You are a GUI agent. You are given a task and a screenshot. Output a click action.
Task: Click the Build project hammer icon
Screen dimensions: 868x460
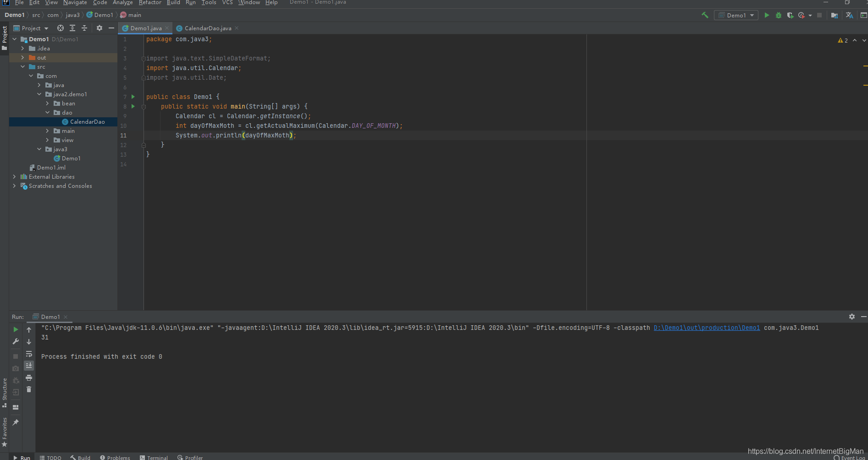click(x=705, y=15)
